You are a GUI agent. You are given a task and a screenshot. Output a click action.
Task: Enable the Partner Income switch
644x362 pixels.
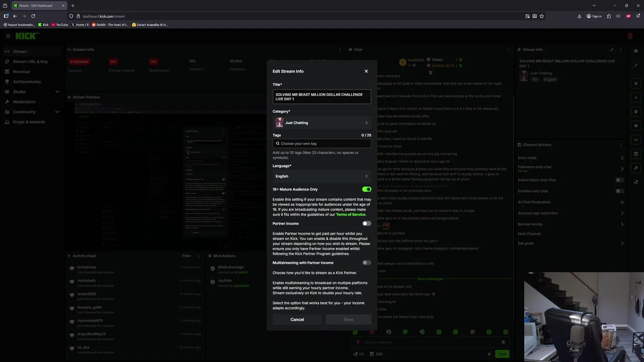(367, 224)
